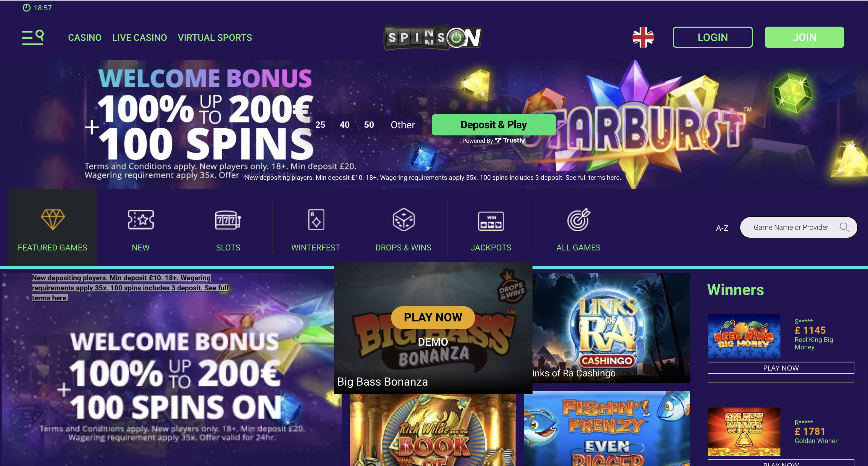868x466 pixels.
Task: Open the Winterfest card icon
Action: click(x=316, y=219)
